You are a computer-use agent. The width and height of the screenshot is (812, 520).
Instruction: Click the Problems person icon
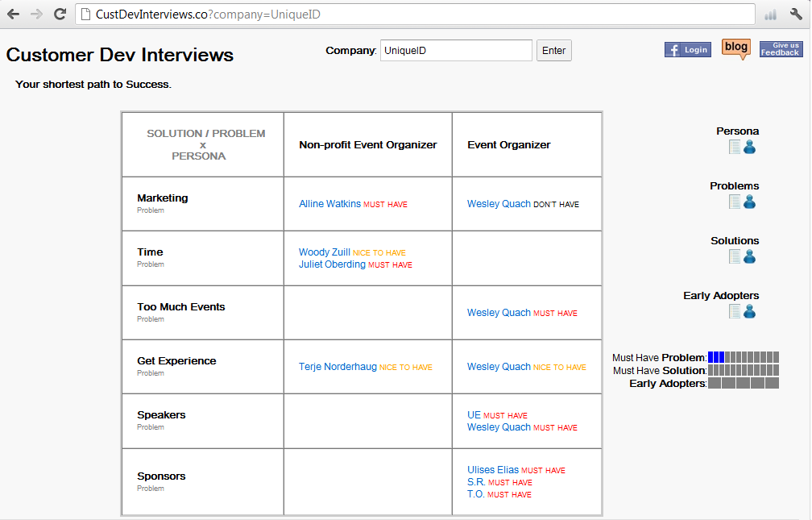(748, 202)
